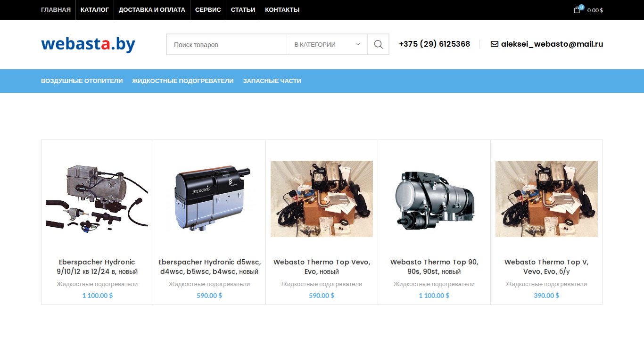The width and height of the screenshot is (644, 362).
Task: Click the 590.00 $ price of Eberspacher Hydronic d5wsc
Action: tap(209, 296)
